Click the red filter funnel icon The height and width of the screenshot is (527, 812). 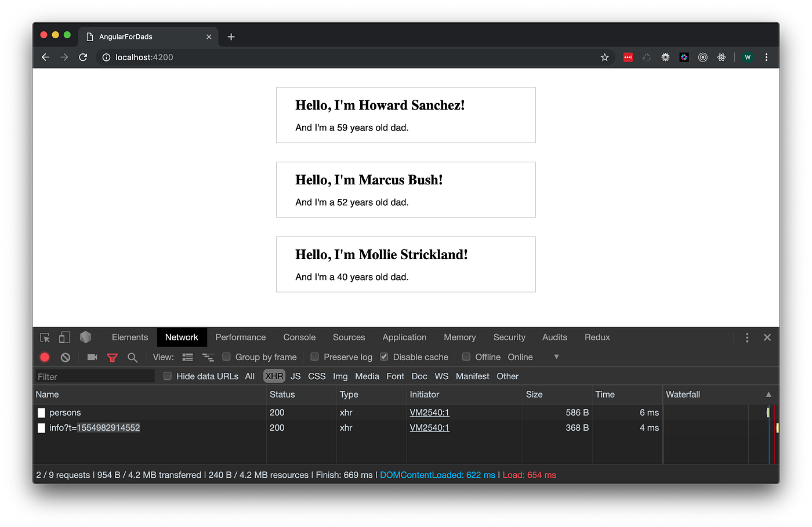tap(112, 357)
